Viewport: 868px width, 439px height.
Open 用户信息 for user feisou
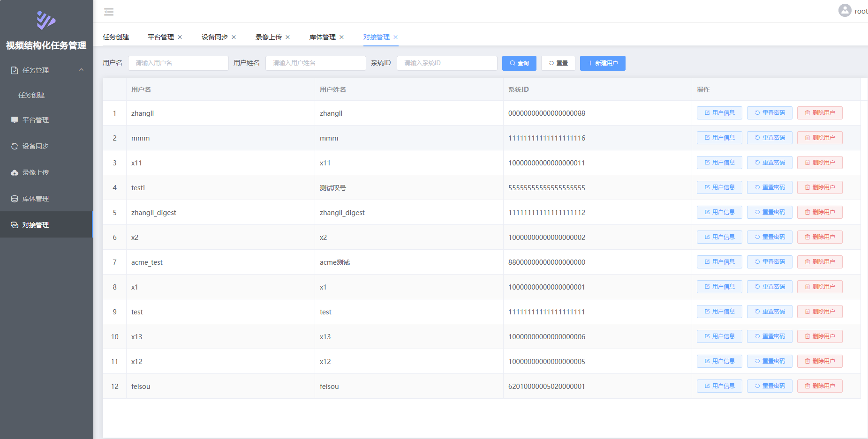(x=719, y=386)
